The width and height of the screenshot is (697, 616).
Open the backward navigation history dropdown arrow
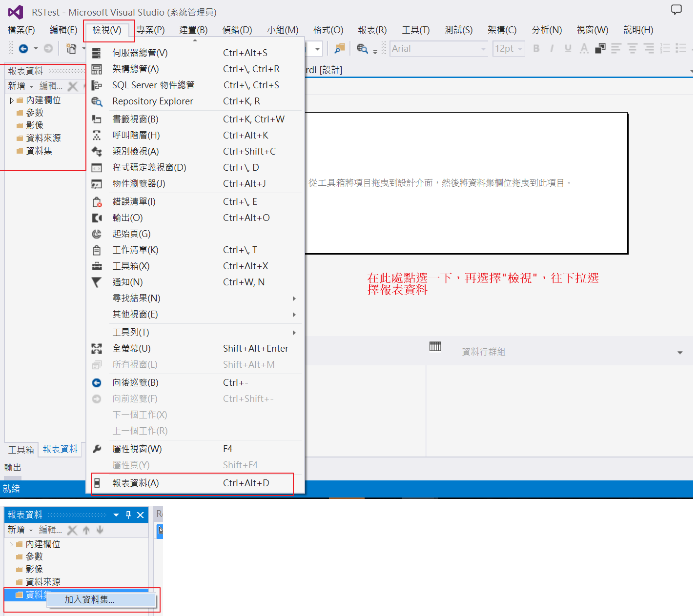(36, 49)
